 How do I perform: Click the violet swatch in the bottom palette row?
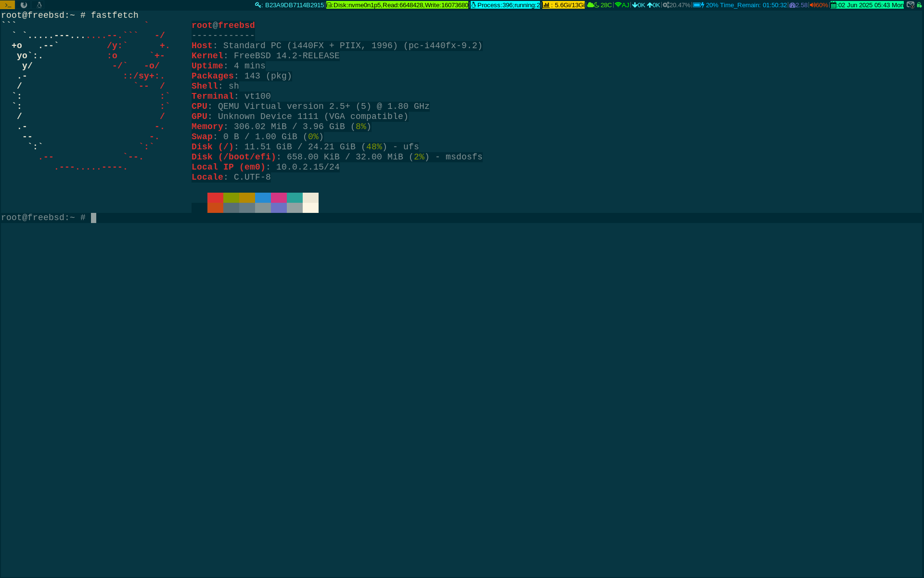pos(279,208)
